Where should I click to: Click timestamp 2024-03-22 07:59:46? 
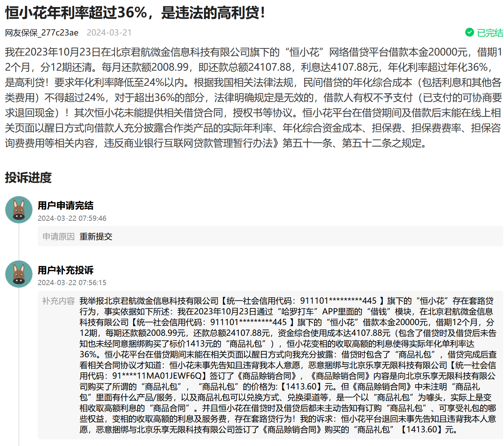(x=72, y=218)
